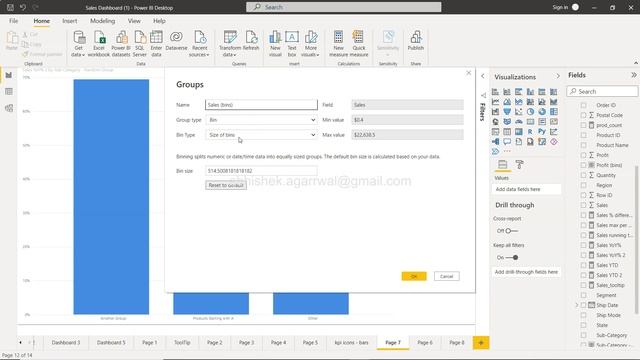Check the Product Name field
This screenshot has width=640, height=360.
click(583, 145)
